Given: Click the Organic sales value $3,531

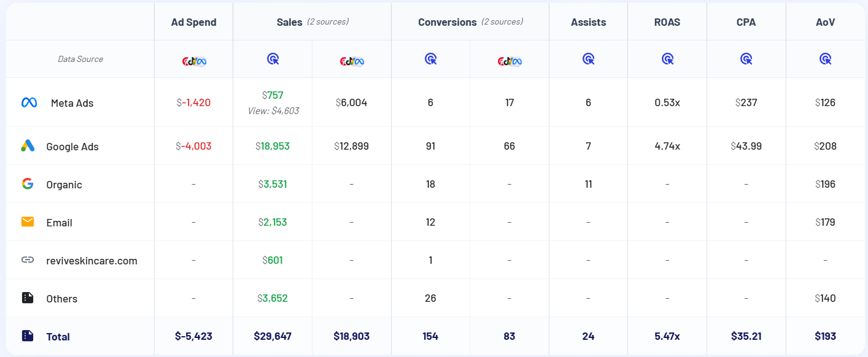Looking at the screenshot, I should click(x=273, y=184).
